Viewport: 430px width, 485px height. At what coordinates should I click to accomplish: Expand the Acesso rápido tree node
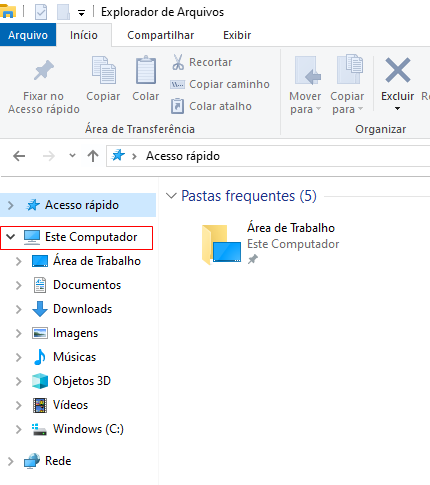pyautogui.click(x=11, y=205)
